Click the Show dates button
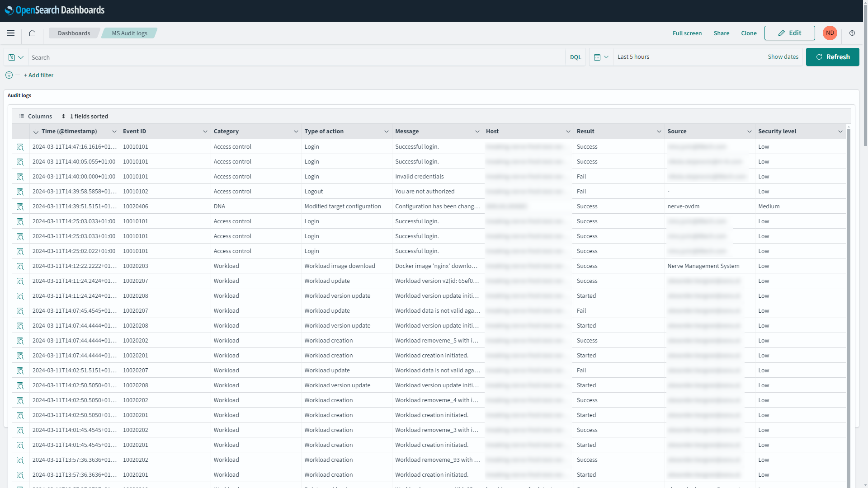The image size is (868, 488). [x=783, y=56]
